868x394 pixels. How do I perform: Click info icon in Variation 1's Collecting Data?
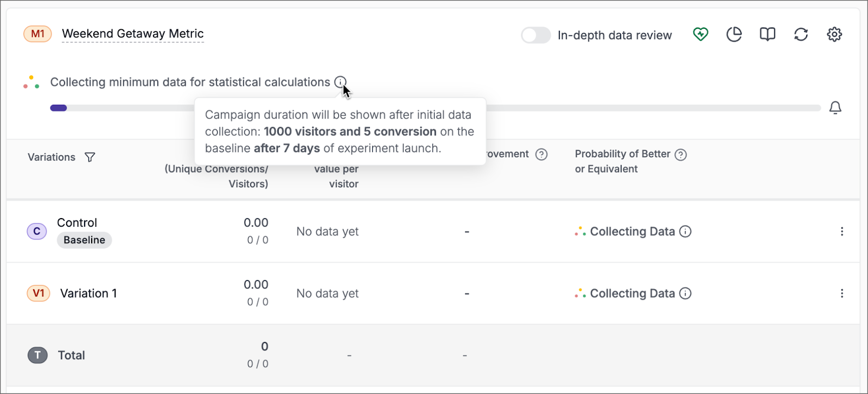pos(686,294)
